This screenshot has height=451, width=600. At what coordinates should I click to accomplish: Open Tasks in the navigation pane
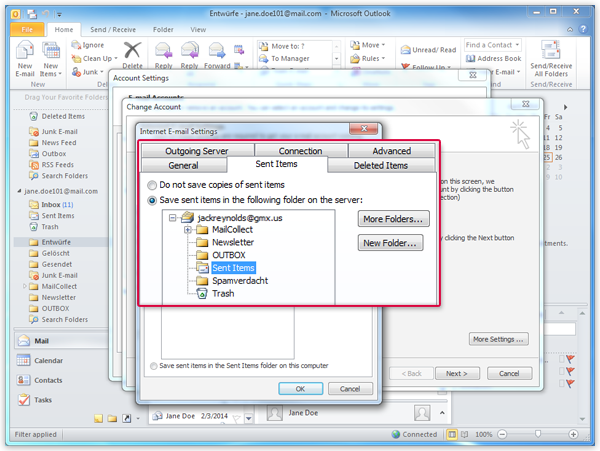tap(43, 400)
